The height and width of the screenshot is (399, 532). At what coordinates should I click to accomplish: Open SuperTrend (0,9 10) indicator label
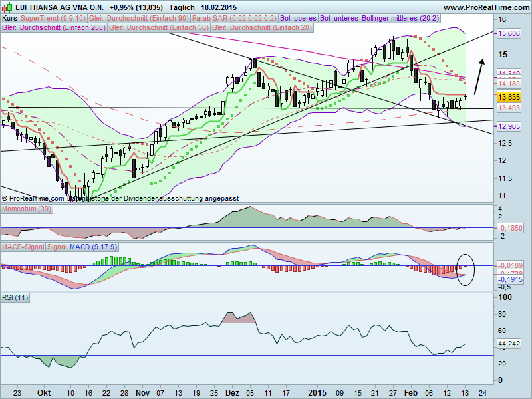53,19
